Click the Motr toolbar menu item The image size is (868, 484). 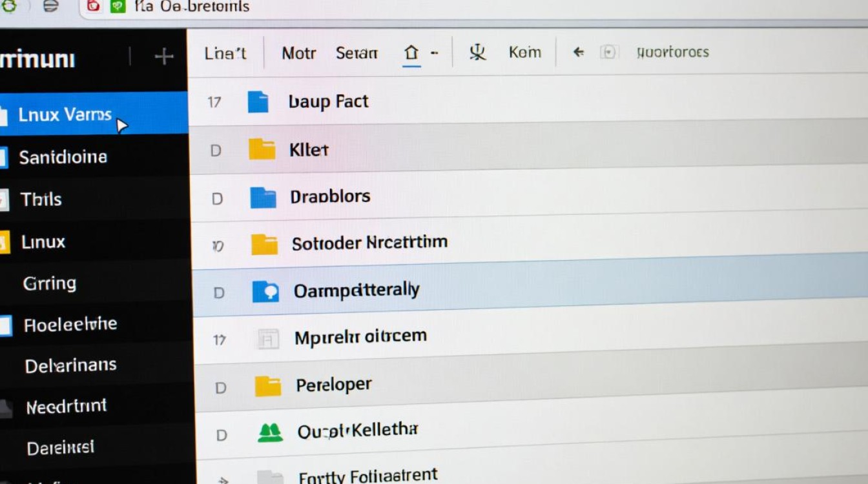tap(298, 53)
